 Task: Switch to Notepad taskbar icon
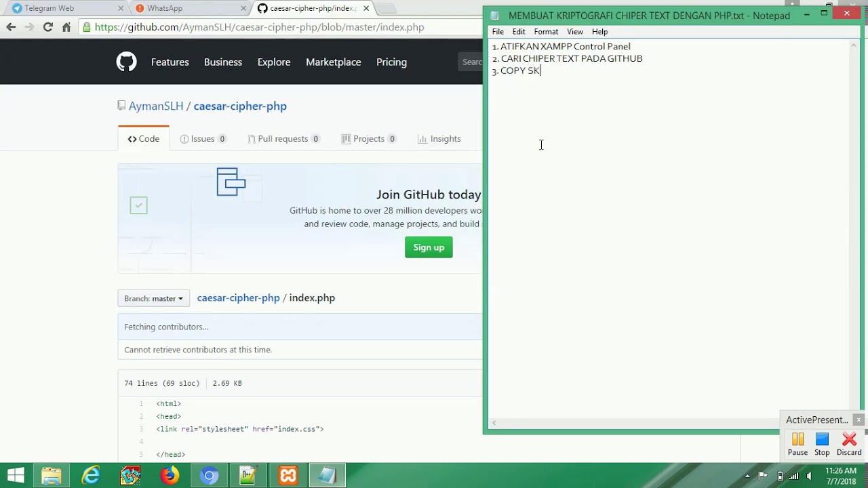(x=327, y=476)
